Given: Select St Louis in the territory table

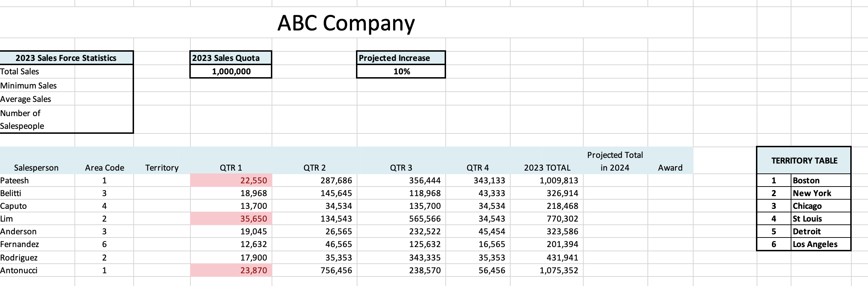Looking at the screenshot, I should coord(821,219).
